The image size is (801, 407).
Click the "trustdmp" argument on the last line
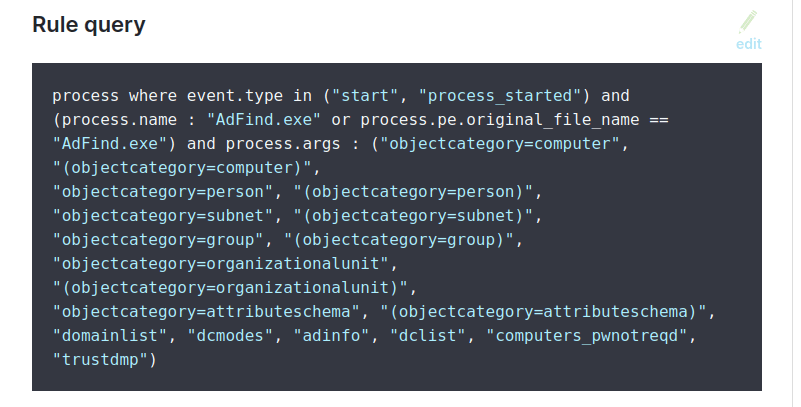pos(101,357)
